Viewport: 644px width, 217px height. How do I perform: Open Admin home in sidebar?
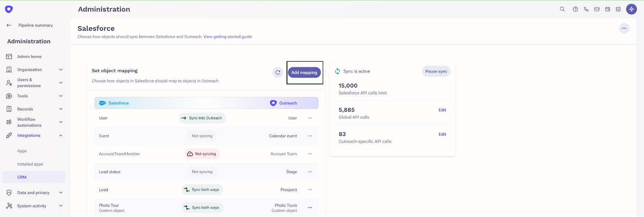pyautogui.click(x=29, y=56)
